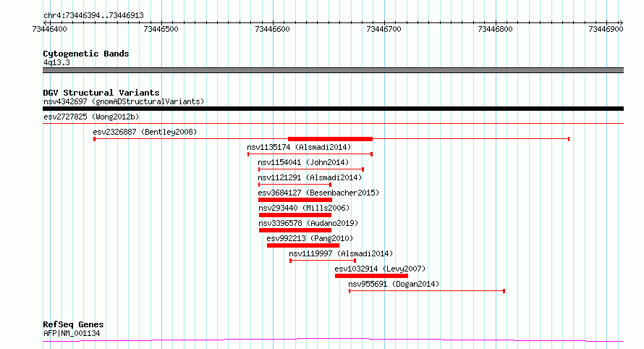The width and height of the screenshot is (644, 349).
Task: Click ruler tick label 73446900
Action: [606, 29]
